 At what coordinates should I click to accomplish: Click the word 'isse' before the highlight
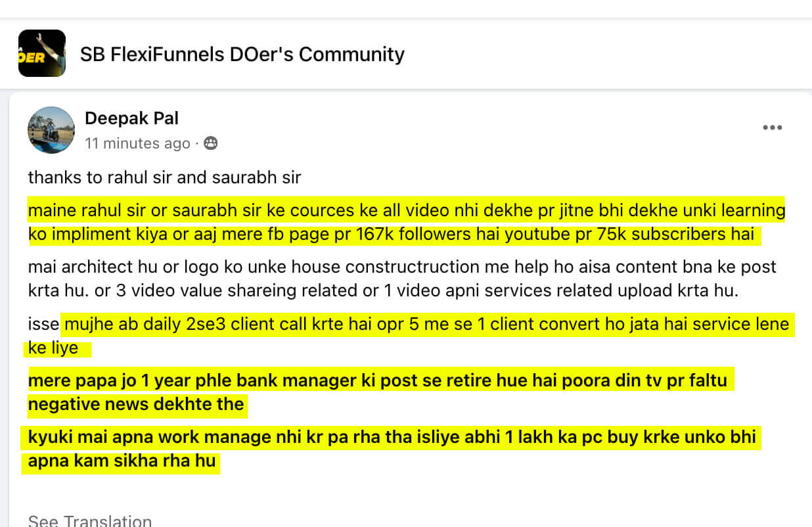43,324
